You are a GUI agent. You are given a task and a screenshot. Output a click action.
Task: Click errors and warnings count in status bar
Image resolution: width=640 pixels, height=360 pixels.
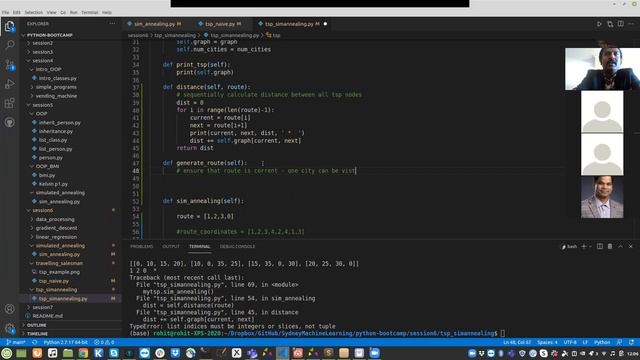[104, 342]
